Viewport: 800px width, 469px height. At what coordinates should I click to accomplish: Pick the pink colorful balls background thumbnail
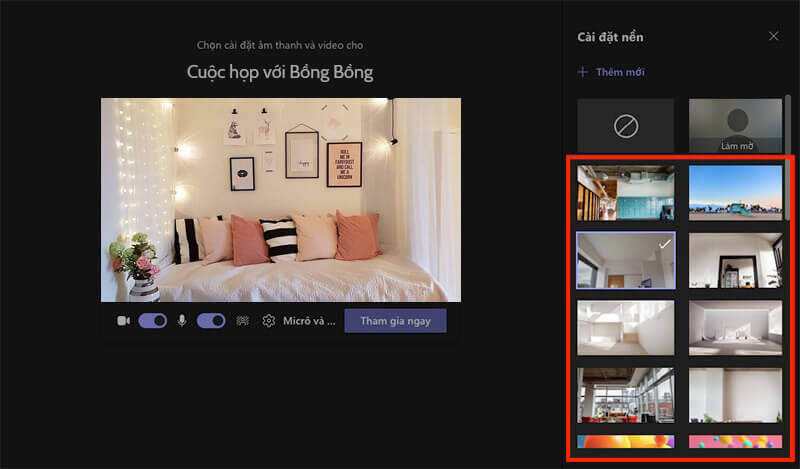point(735,441)
